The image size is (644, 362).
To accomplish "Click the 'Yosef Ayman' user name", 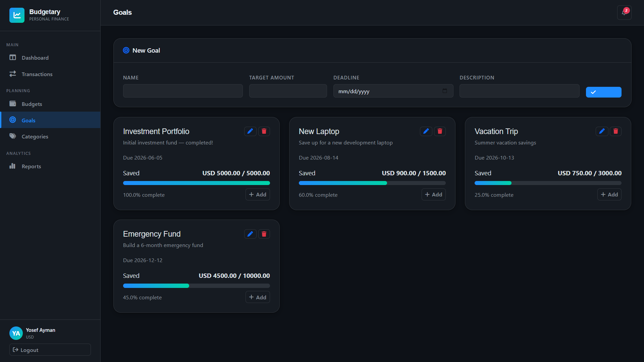I will point(41,330).
